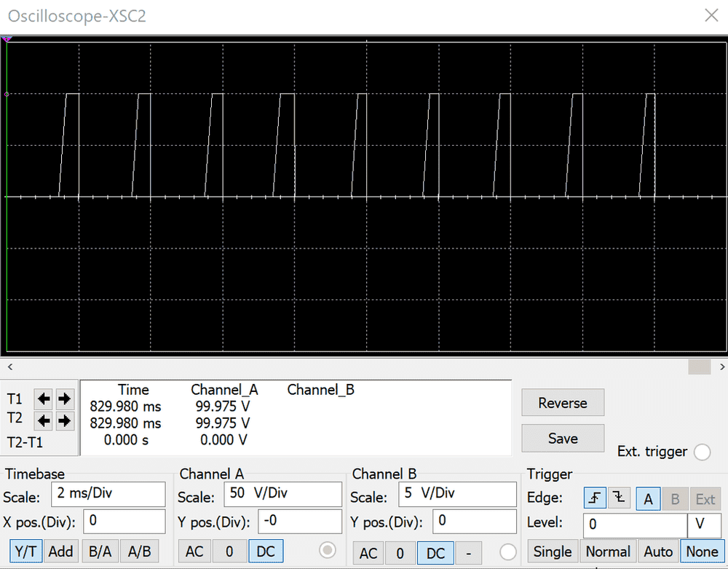Screen dimensions: 728x569
Task: Click the Timebase Scale input field
Action: tap(108, 493)
